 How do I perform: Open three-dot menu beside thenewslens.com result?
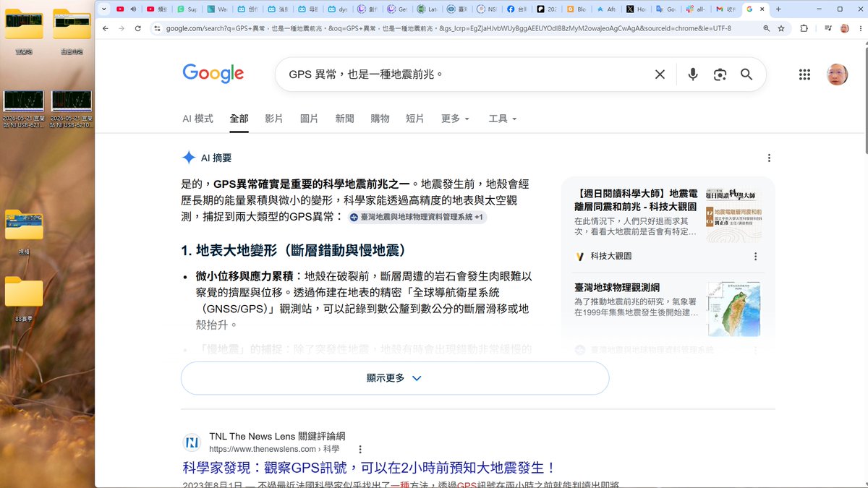pyautogui.click(x=360, y=449)
